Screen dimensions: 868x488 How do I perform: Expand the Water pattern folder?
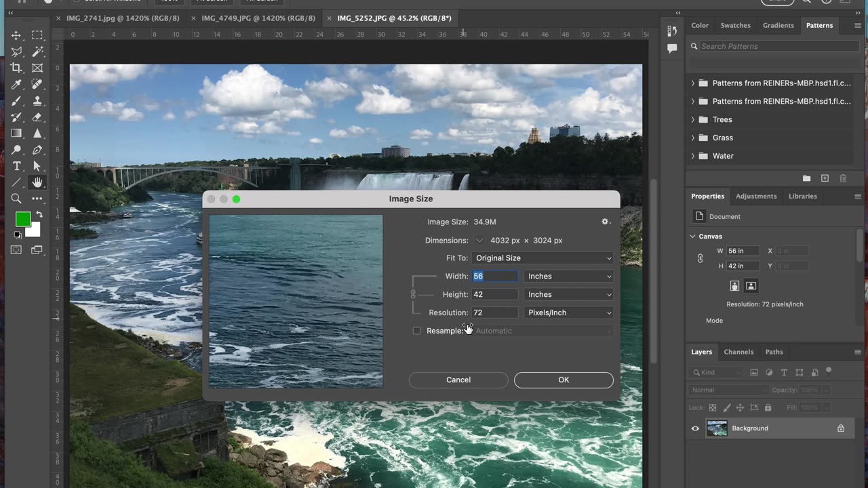click(692, 156)
